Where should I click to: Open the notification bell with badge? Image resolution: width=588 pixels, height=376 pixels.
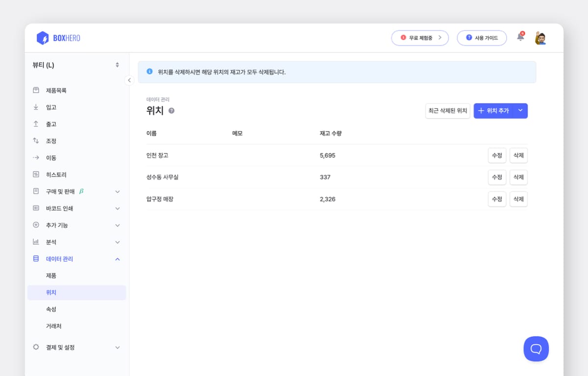tap(520, 37)
